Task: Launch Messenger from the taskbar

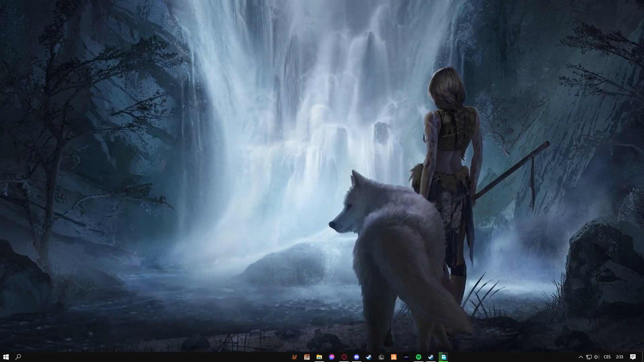Action: (332, 357)
